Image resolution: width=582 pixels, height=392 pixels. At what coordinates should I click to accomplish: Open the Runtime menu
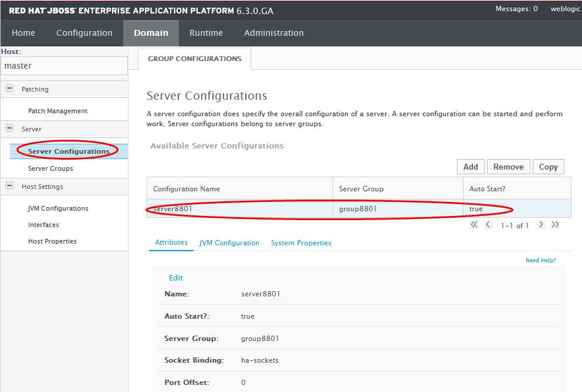click(x=206, y=33)
